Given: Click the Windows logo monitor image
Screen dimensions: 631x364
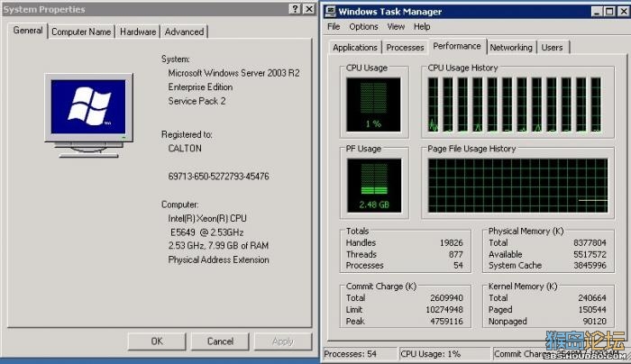Looking at the screenshot, I should click(88, 115).
